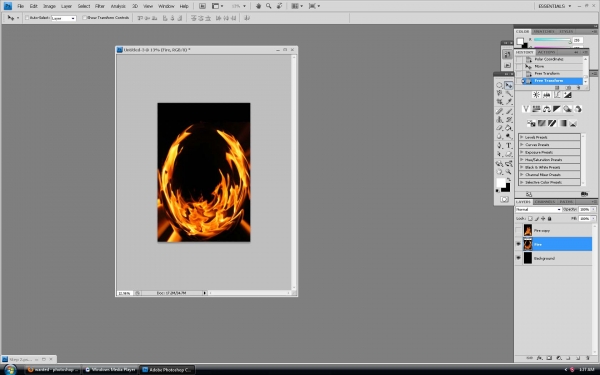The height and width of the screenshot is (375, 600).
Task: Open Windows Media Player taskbar button
Action: tap(110, 370)
